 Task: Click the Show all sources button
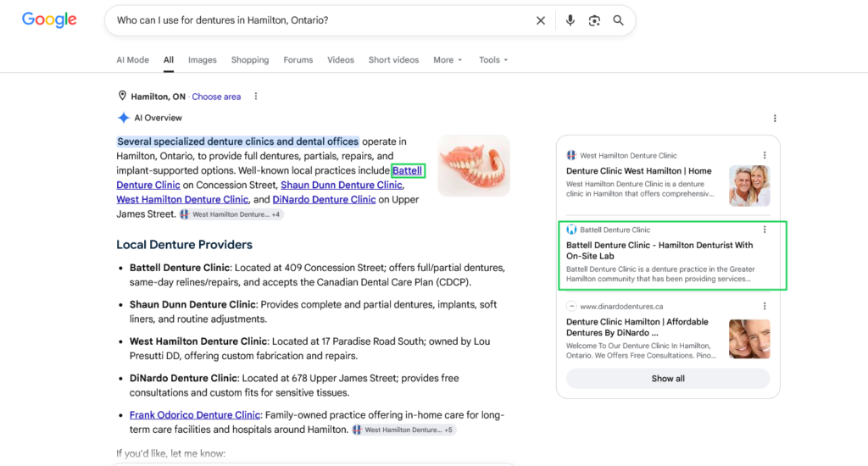click(668, 379)
